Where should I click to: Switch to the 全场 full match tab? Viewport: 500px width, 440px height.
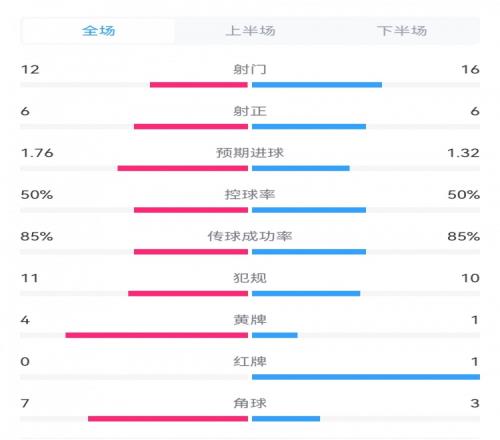click(98, 31)
